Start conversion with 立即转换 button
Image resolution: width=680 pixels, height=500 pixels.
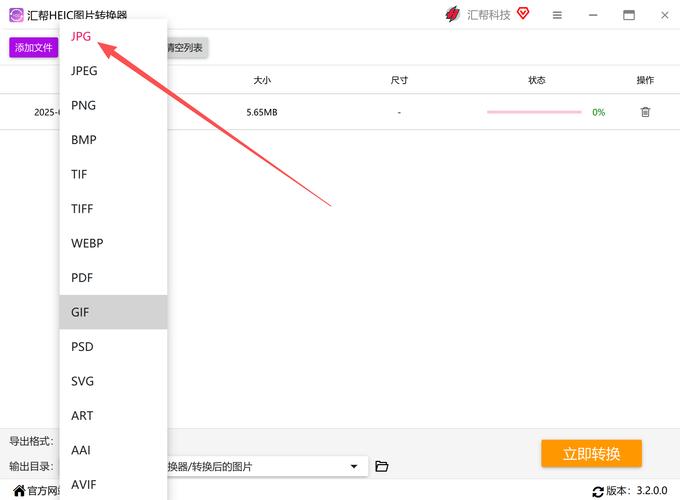point(591,454)
